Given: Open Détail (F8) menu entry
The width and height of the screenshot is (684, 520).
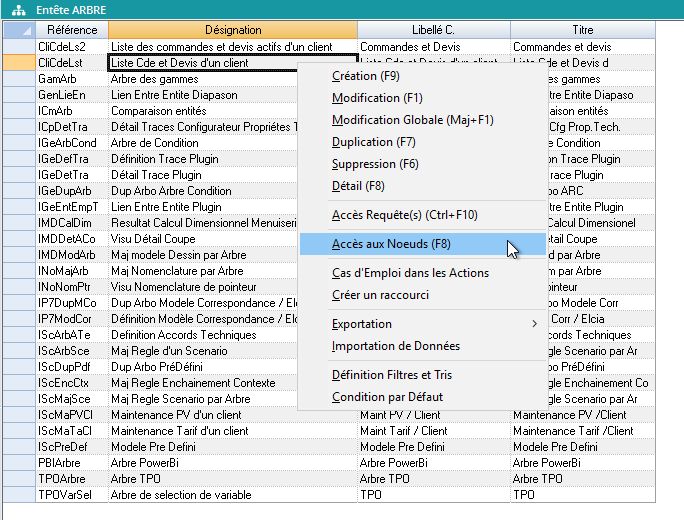Looking at the screenshot, I should point(358,186).
